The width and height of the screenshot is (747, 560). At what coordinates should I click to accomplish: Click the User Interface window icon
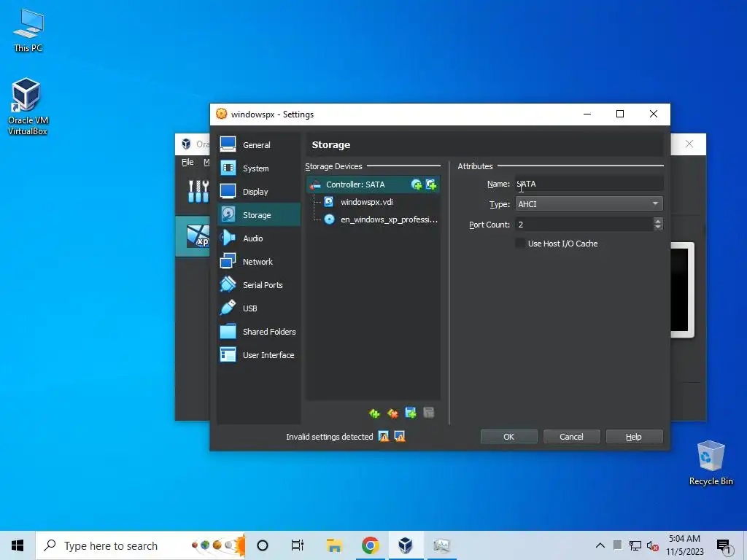click(228, 354)
